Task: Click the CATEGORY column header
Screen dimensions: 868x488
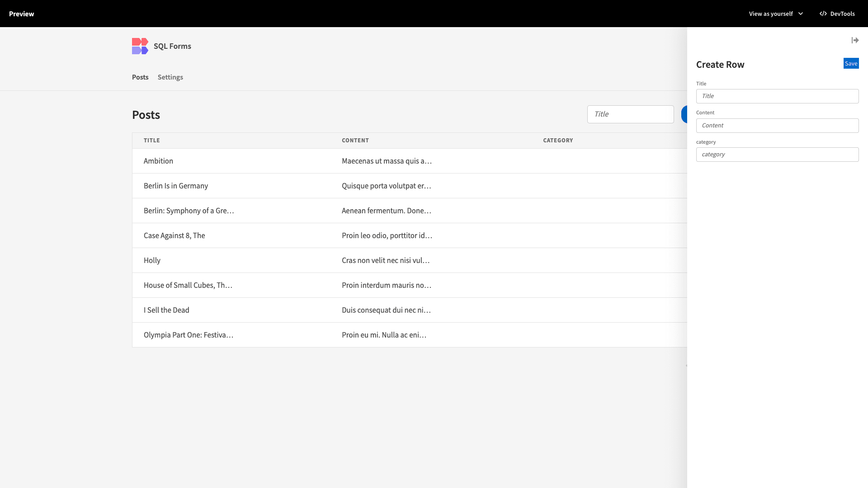Action: (558, 141)
